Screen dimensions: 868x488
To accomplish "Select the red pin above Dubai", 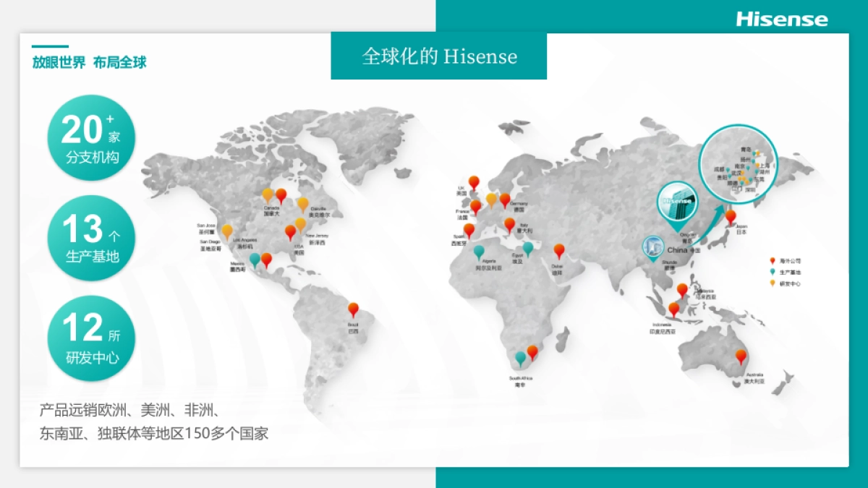I will (x=558, y=251).
